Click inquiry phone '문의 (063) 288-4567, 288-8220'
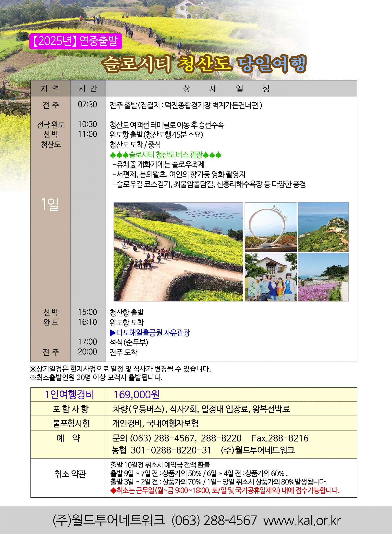Screen dimensions: 392x534 [177, 438]
